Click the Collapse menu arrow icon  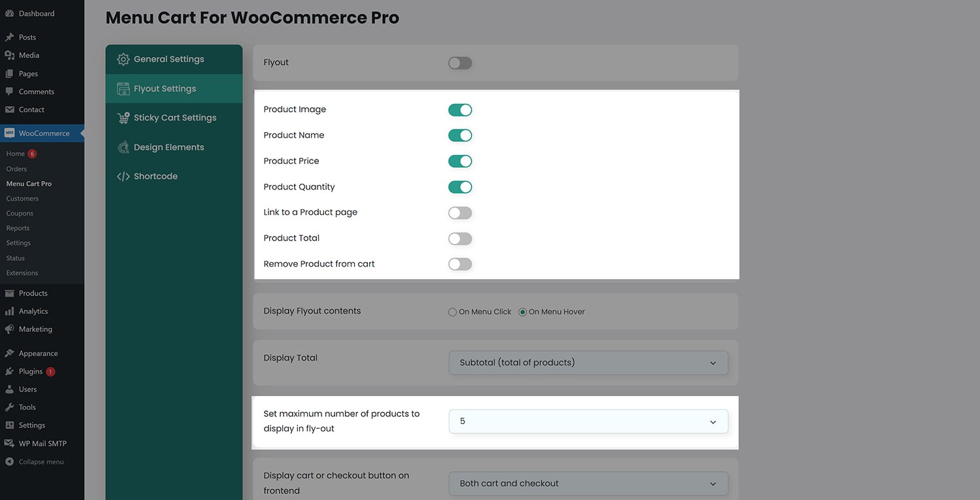point(9,462)
